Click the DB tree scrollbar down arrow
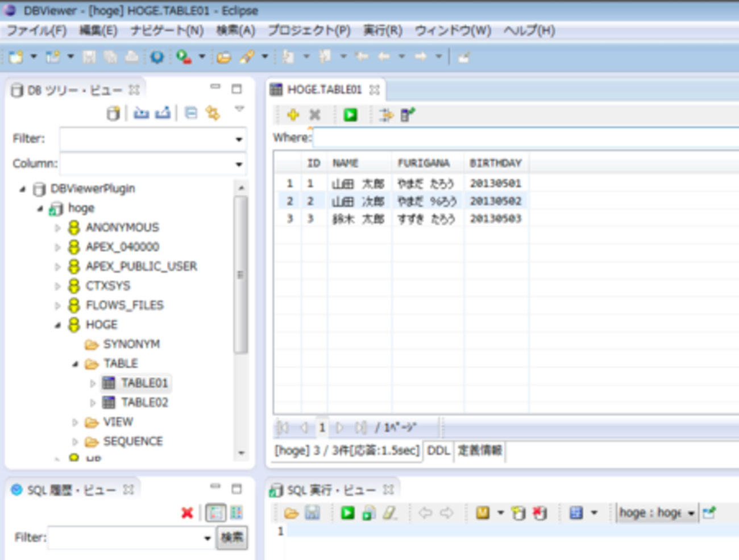739x560 pixels. pos(241,453)
